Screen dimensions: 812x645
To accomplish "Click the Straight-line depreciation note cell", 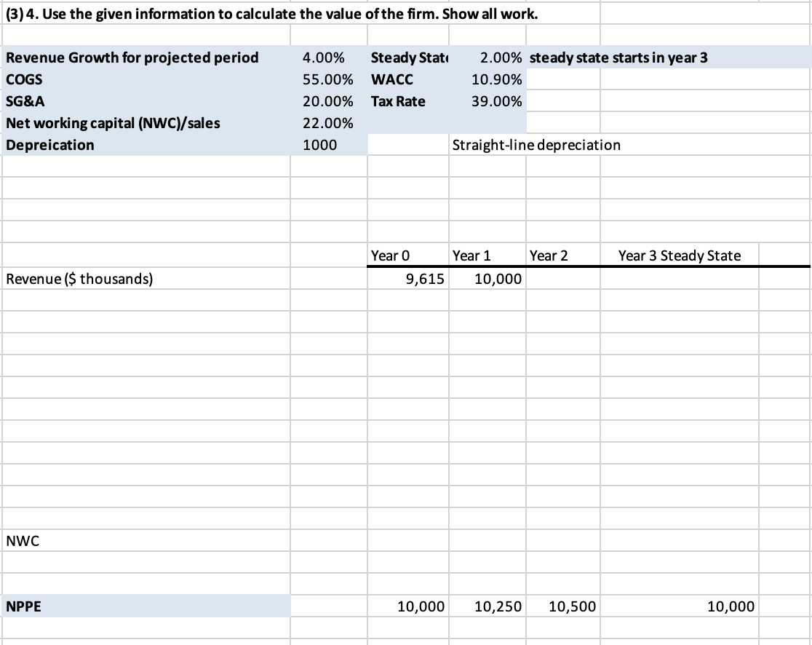I will click(x=536, y=145).
